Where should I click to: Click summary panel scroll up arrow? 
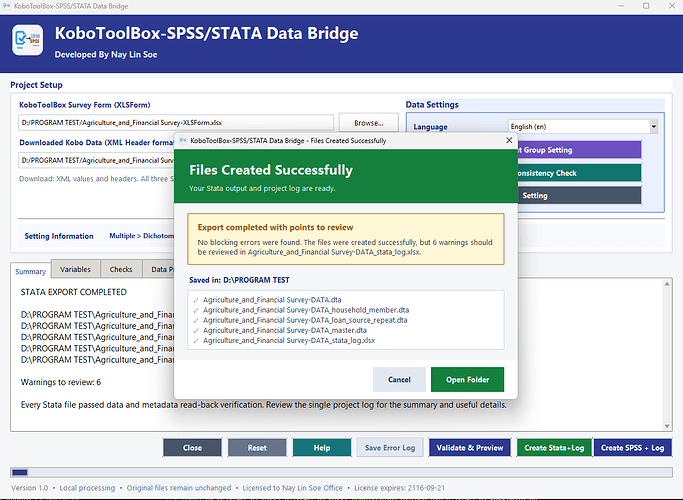pyautogui.click(x=667, y=284)
